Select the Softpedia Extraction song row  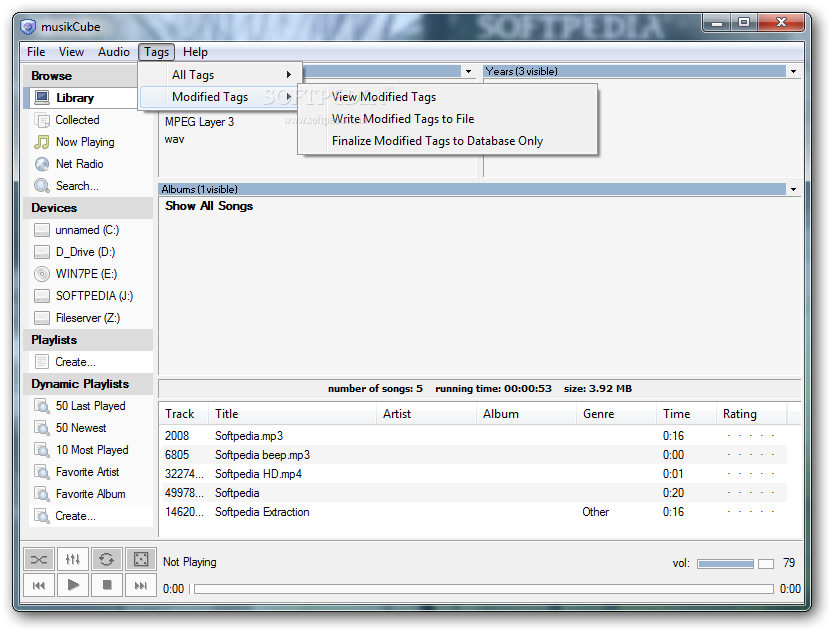(473, 512)
